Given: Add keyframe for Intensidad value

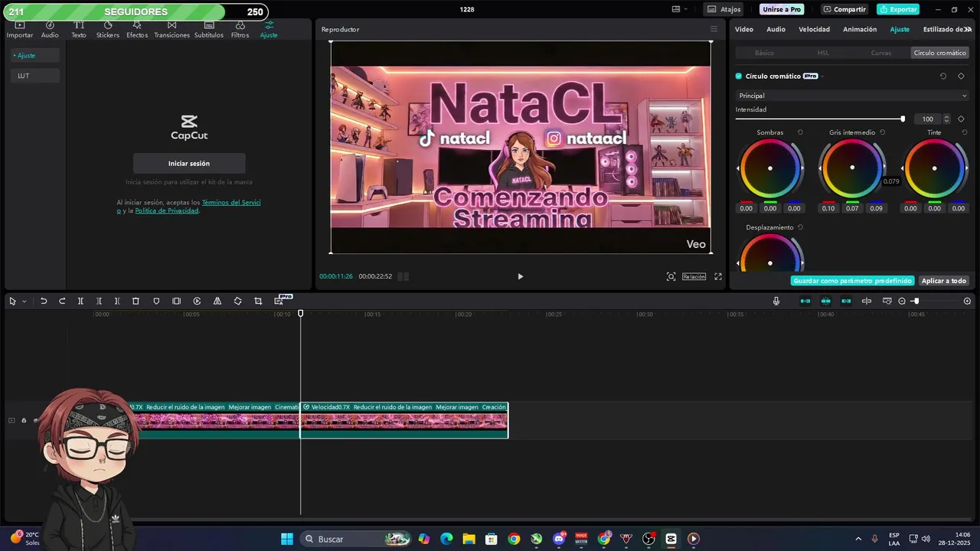Looking at the screenshot, I should [961, 119].
